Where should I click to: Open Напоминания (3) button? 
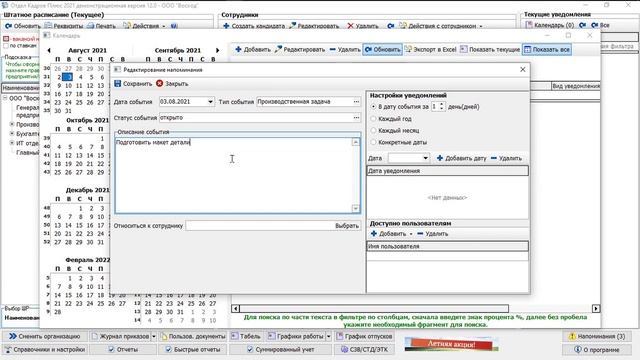[597, 336]
